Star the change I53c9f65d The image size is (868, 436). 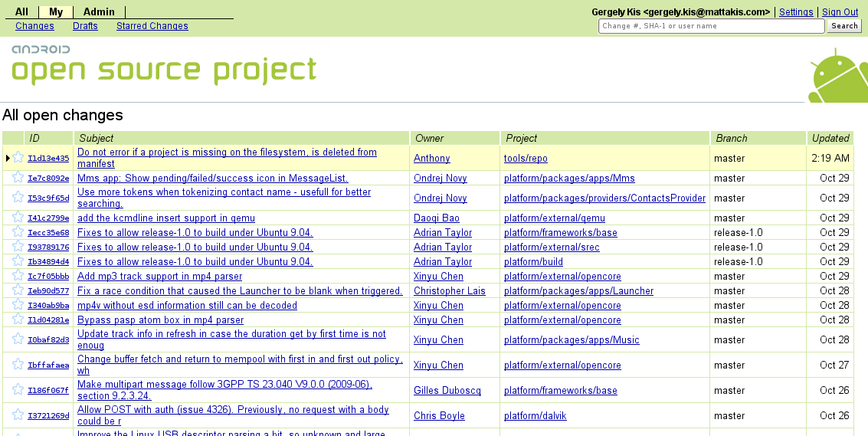pyautogui.click(x=18, y=197)
